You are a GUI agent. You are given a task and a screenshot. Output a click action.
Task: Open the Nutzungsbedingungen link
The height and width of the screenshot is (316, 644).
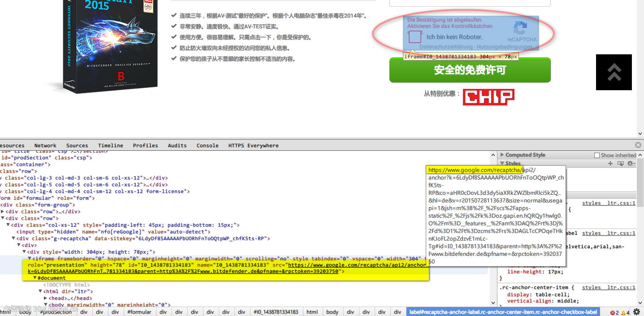[505, 47]
